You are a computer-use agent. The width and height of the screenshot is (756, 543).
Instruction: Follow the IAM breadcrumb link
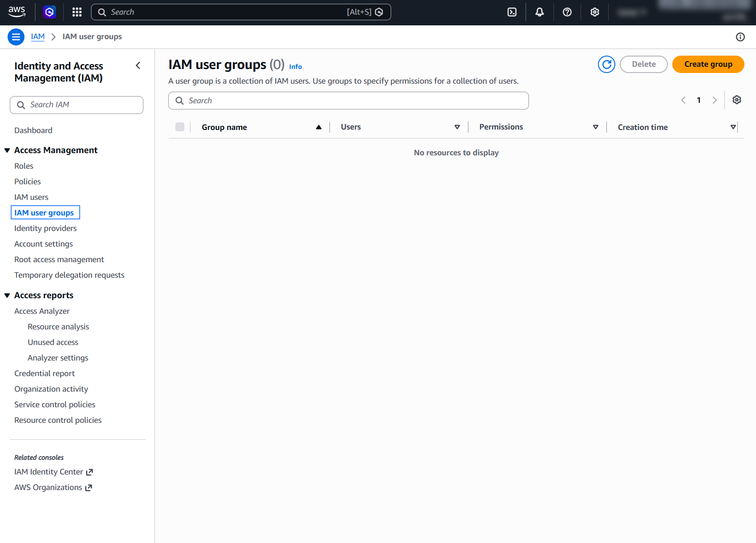point(38,36)
